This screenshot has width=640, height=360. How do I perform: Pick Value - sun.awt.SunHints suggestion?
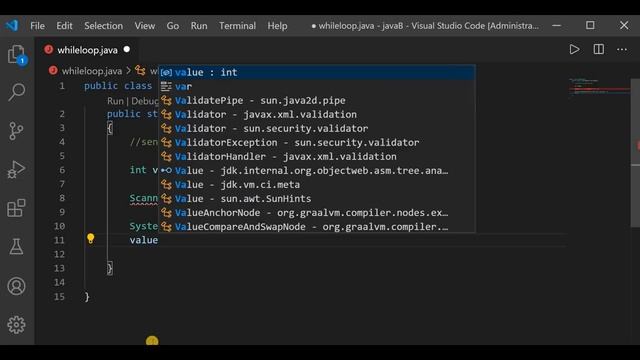pyautogui.click(x=317, y=198)
